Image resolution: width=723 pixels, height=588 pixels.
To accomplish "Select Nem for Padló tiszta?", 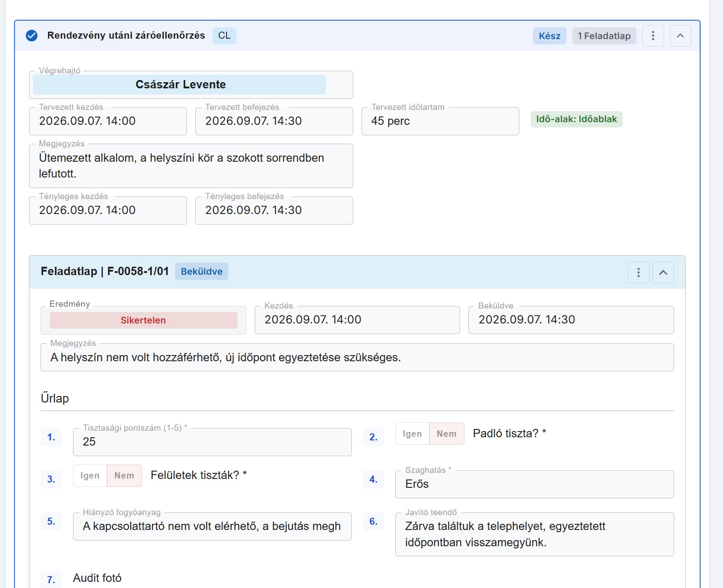I will tap(447, 434).
